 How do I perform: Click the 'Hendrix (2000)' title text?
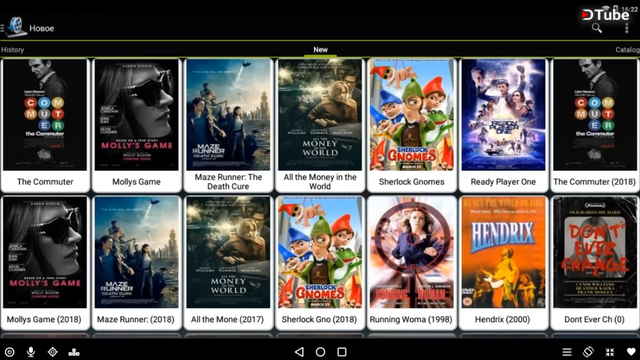pyautogui.click(x=502, y=320)
